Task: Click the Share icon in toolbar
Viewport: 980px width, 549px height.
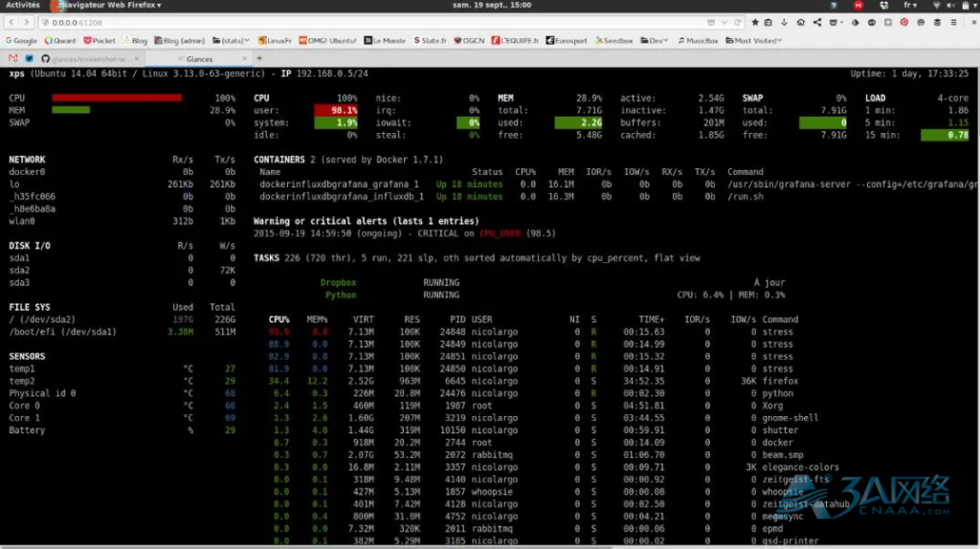Action: pyautogui.click(x=817, y=23)
